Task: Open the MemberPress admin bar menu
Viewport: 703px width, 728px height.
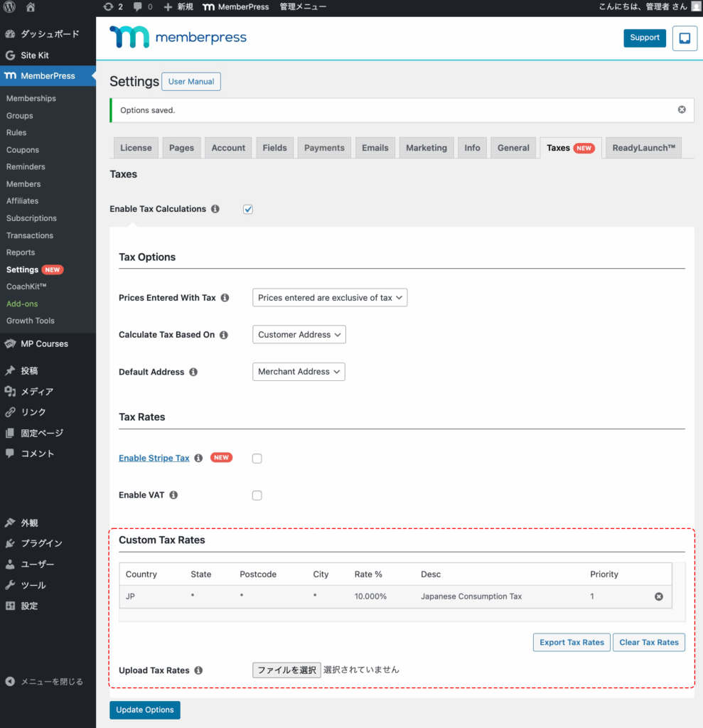Action: coord(236,6)
